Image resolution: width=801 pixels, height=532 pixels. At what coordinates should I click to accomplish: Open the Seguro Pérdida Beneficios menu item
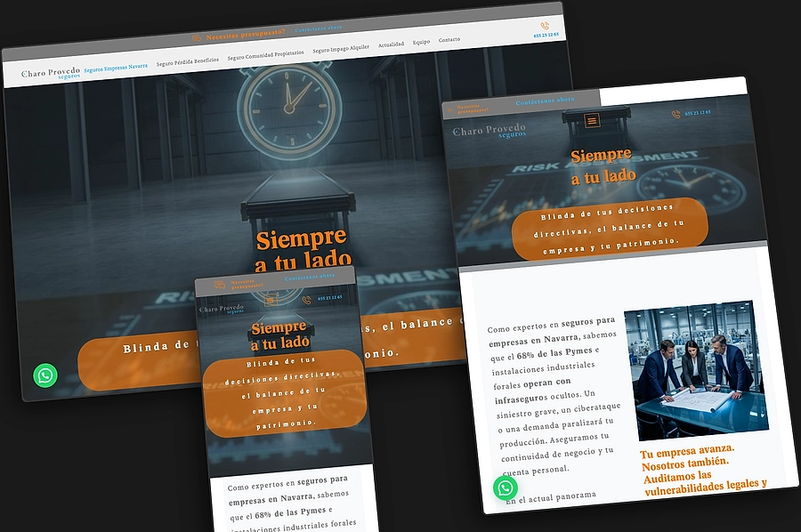tap(188, 61)
